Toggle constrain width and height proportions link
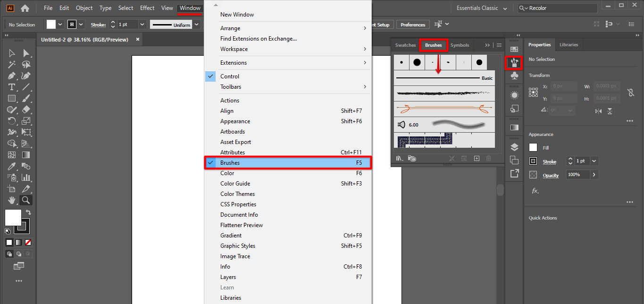This screenshot has height=304, width=644. [631, 92]
